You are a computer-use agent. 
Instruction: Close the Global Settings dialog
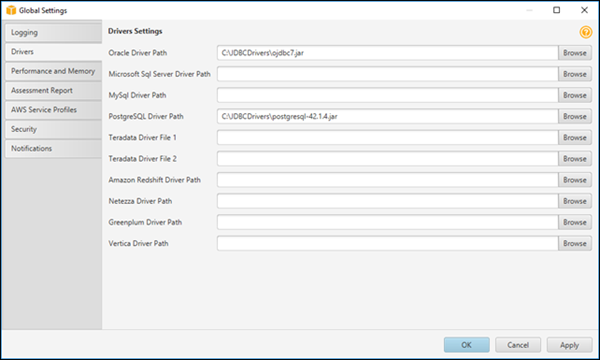coord(584,10)
